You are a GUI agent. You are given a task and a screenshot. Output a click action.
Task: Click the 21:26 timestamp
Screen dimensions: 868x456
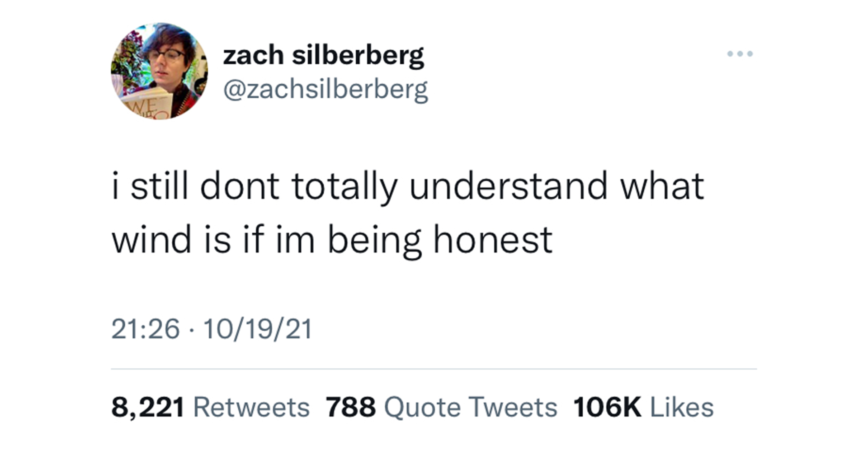pyautogui.click(x=146, y=329)
